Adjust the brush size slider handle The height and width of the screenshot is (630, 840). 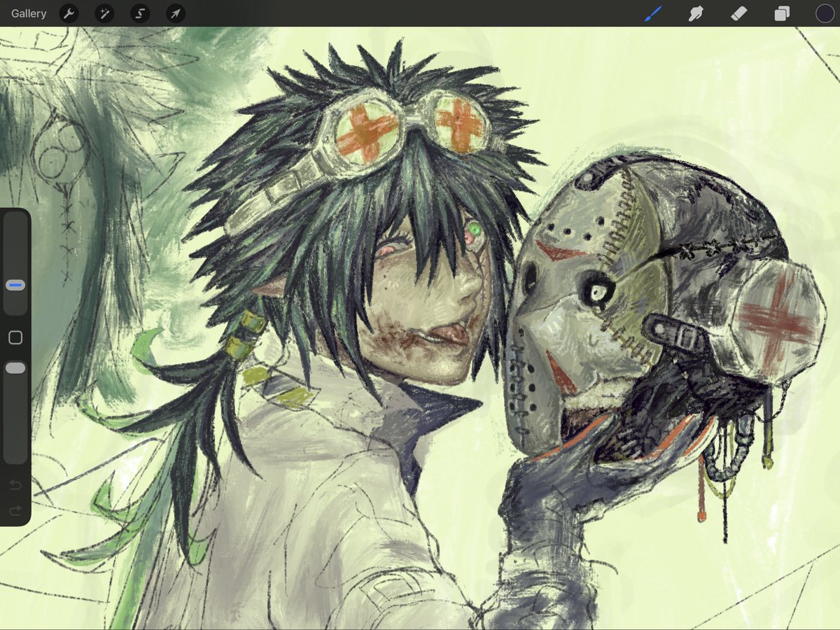[x=15, y=285]
